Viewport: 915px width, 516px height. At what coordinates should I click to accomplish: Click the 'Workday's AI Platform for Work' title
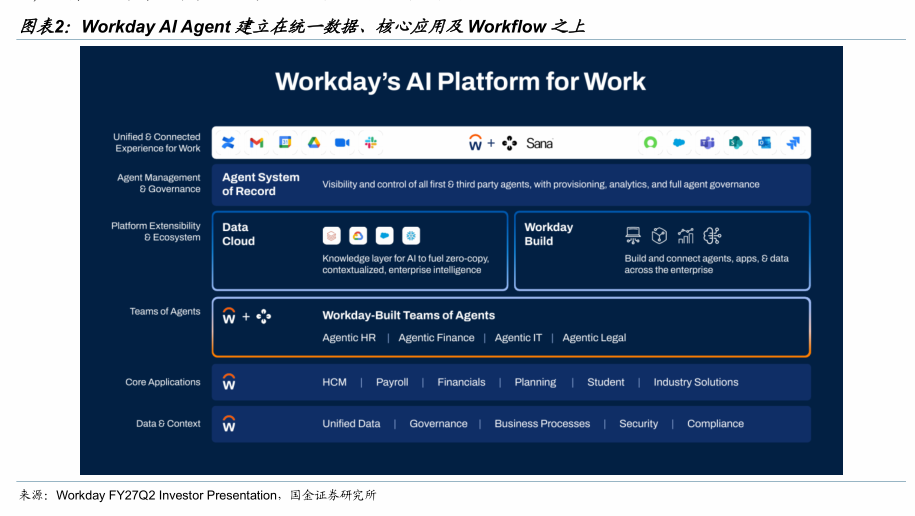click(460, 82)
